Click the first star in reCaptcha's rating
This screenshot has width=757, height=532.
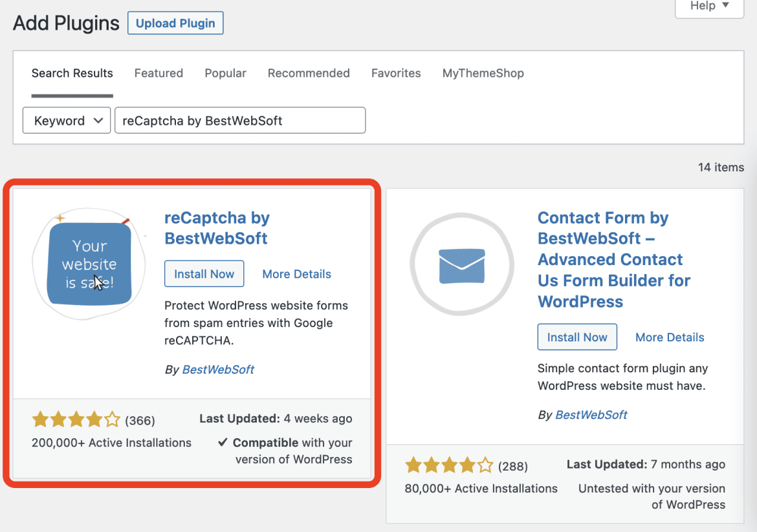pos(40,420)
